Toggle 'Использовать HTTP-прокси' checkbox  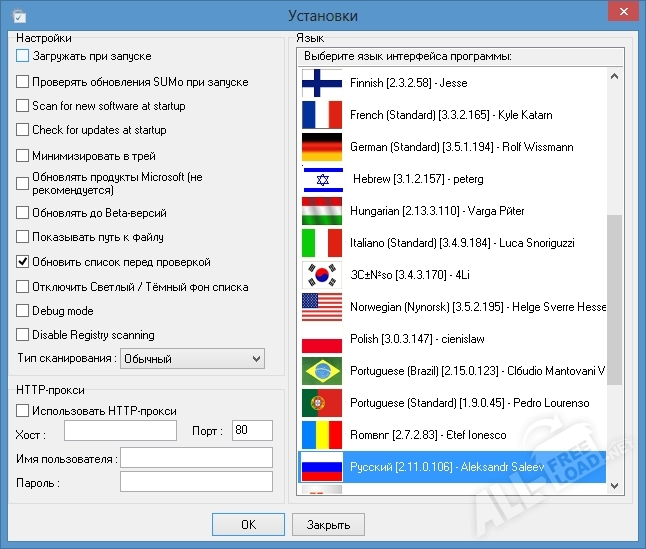(x=23, y=410)
